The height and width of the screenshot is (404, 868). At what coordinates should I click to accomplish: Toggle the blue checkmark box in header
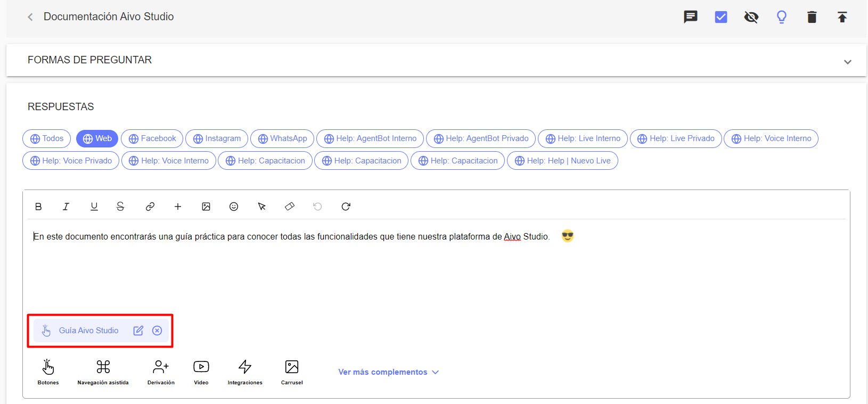pos(721,17)
